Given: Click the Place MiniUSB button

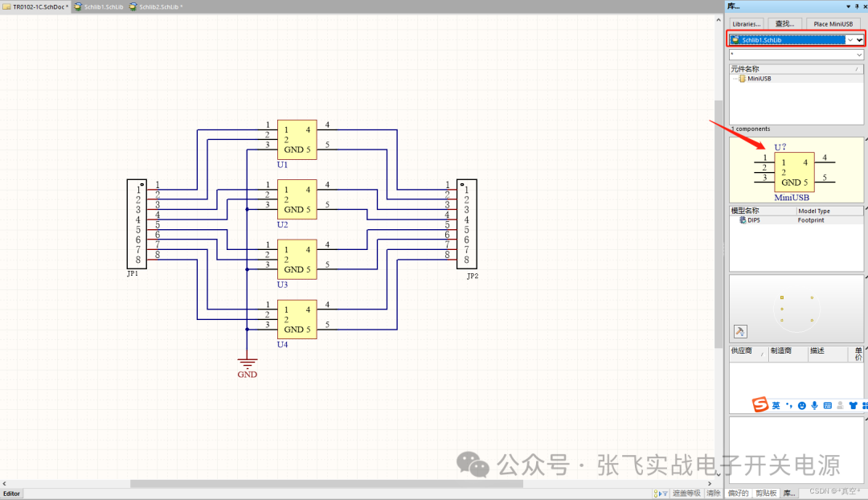Looking at the screenshot, I should point(833,23).
